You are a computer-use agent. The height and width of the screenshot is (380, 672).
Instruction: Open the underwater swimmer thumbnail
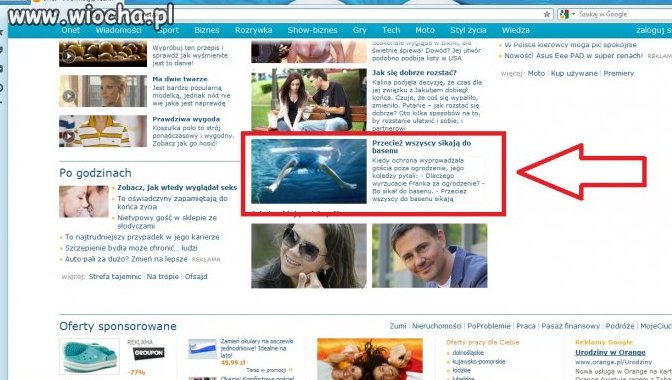[309, 171]
